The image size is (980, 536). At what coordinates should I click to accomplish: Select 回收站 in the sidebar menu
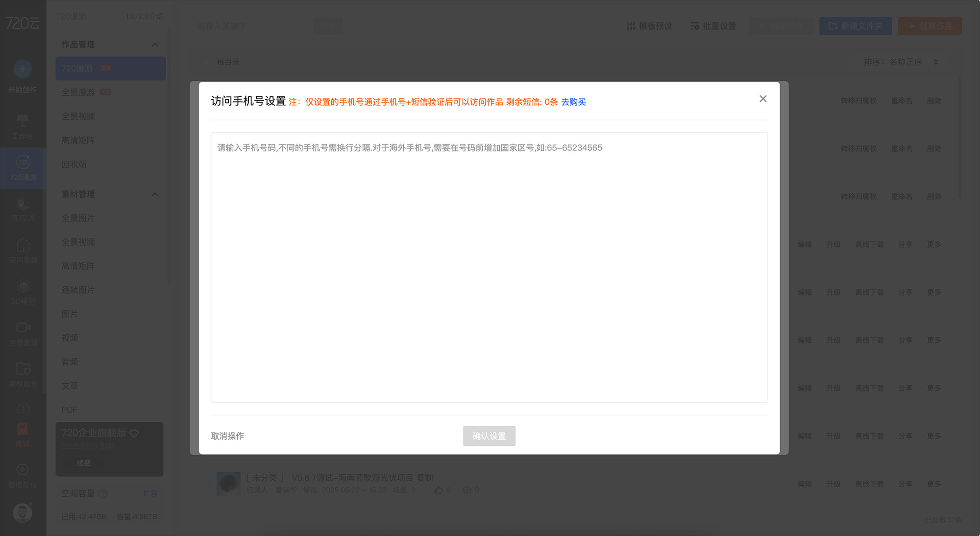74,165
